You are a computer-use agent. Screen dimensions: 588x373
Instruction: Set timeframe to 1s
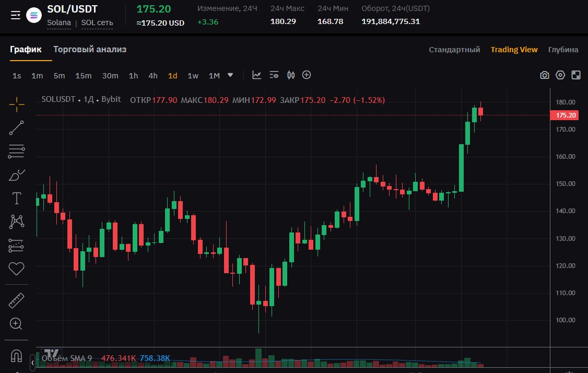pyautogui.click(x=17, y=75)
